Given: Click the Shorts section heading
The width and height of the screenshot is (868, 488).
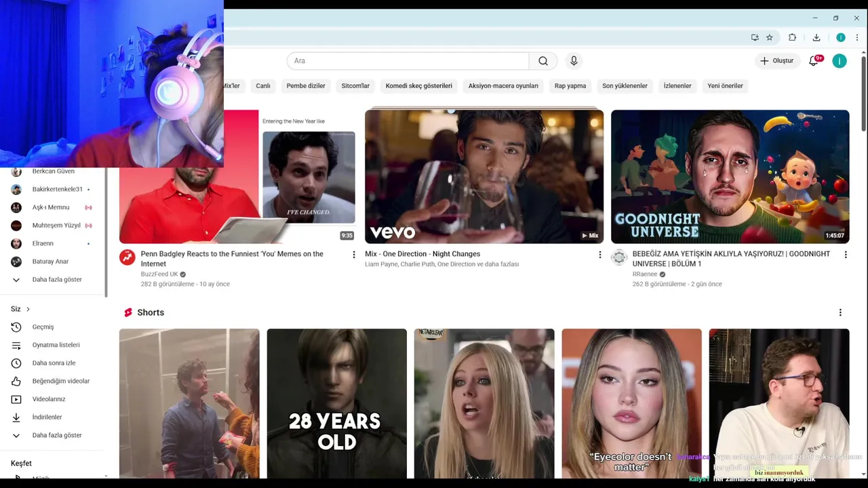Looking at the screenshot, I should tap(151, 312).
